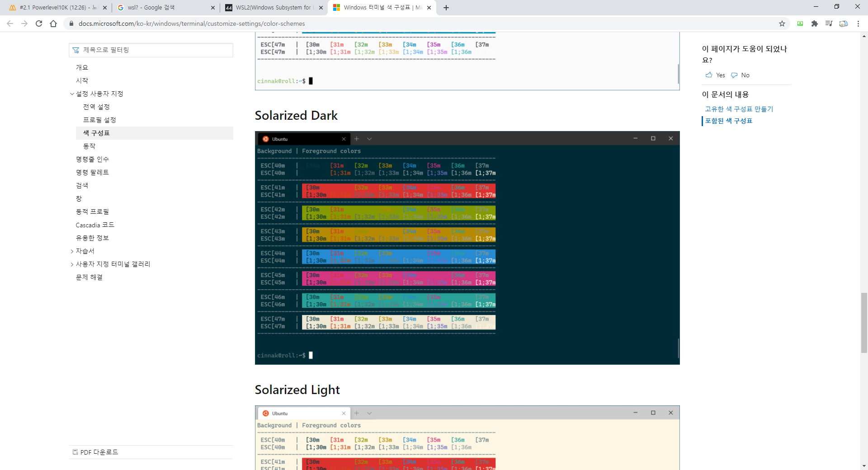Open the 유용한 정보 page
This screenshot has width=868, height=470.
click(92, 238)
